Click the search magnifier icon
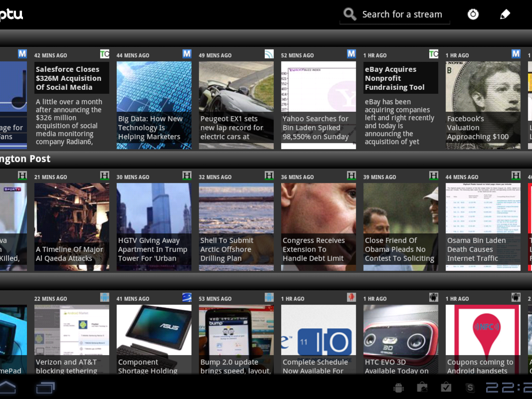The width and height of the screenshot is (532, 399). coord(349,14)
